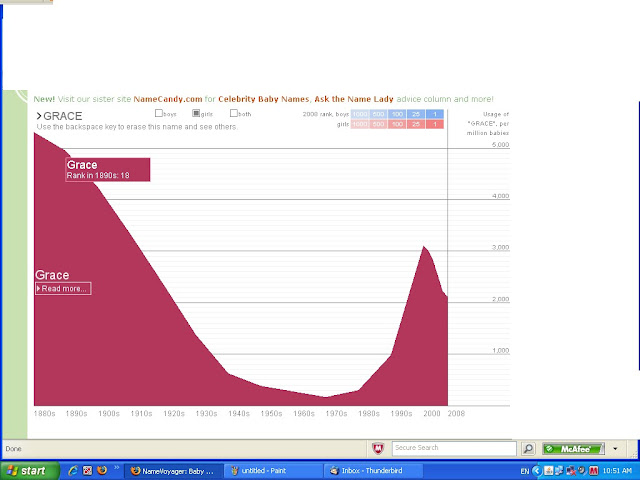
Task: Open the NameCandy.com link
Action: tap(168, 99)
